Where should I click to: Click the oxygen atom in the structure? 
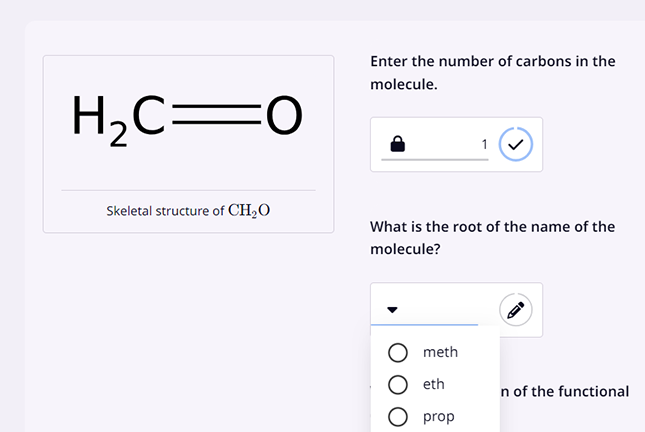click(283, 117)
